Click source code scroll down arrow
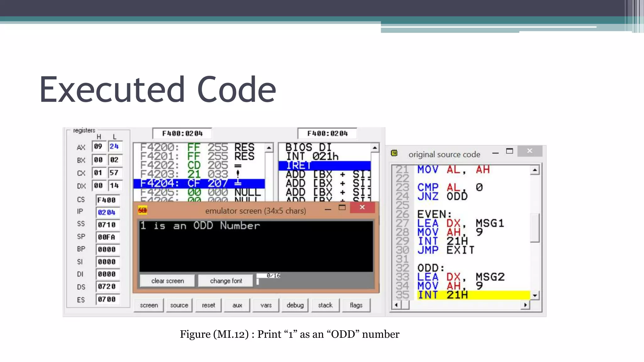 535,295
